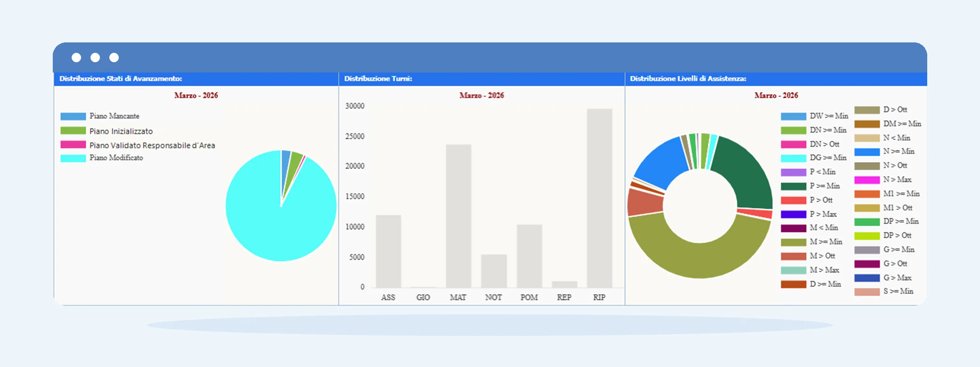Image resolution: width=980 pixels, height=367 pixels.
Task: Select the Piano Modificato legend label
Action: [x=116, y=158]
